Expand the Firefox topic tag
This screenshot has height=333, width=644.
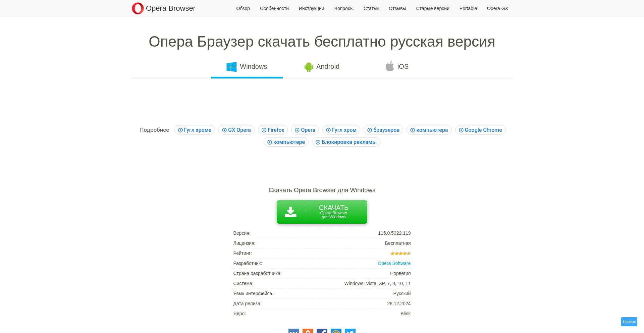(x=273, y=130)
